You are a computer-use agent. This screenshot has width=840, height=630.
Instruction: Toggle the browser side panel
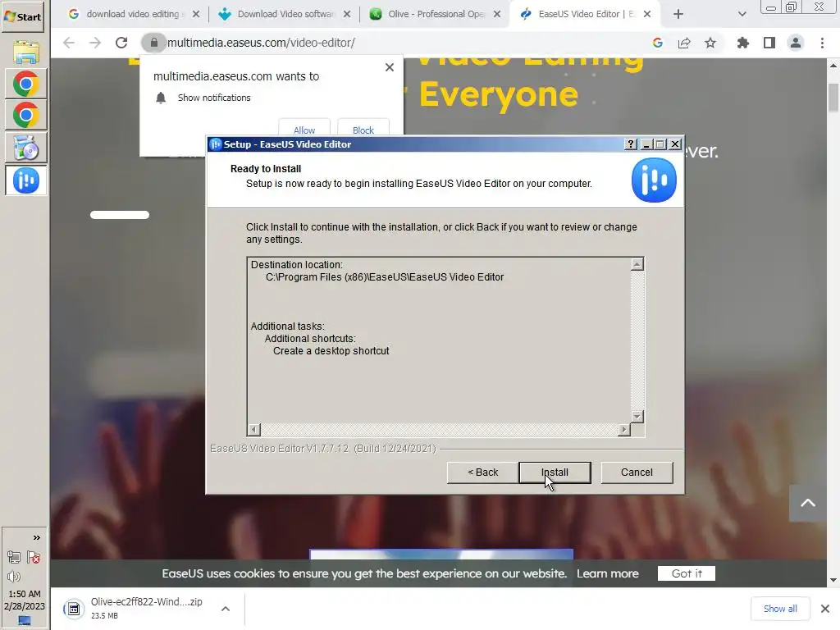[x=769, y=43]
